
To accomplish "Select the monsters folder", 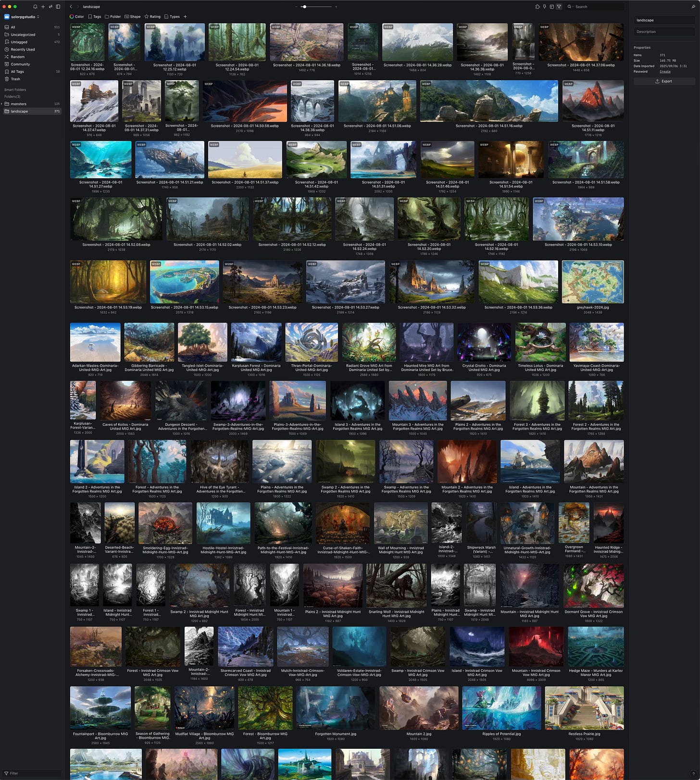I will point(32,104).
